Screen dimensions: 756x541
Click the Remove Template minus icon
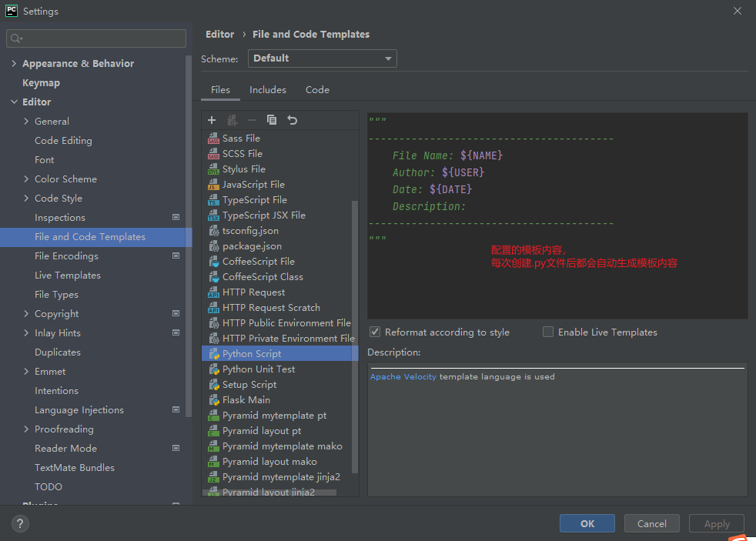coord(252,120)
